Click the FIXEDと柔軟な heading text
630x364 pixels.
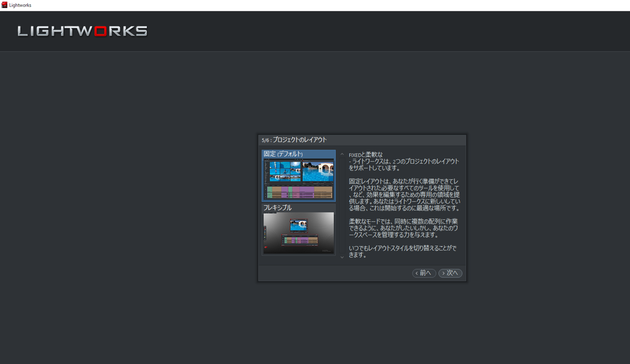366,154
